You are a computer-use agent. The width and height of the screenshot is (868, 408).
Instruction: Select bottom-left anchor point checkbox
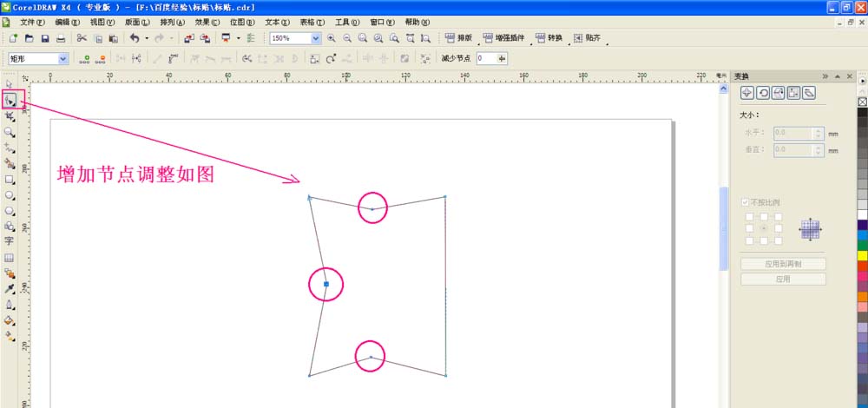tap(750, 240)
